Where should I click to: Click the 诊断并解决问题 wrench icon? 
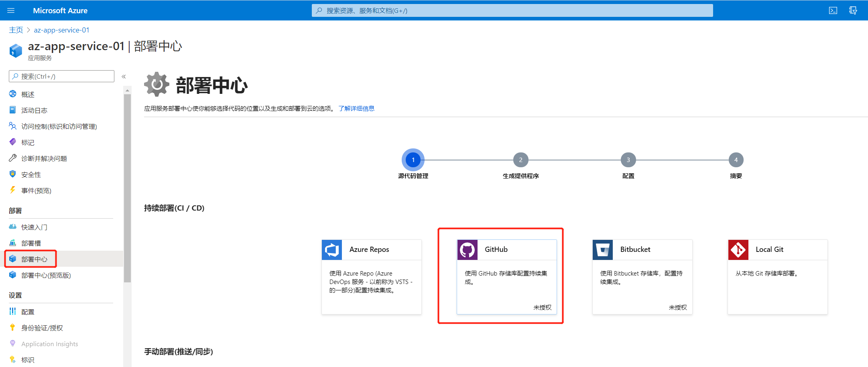point(13,158)
